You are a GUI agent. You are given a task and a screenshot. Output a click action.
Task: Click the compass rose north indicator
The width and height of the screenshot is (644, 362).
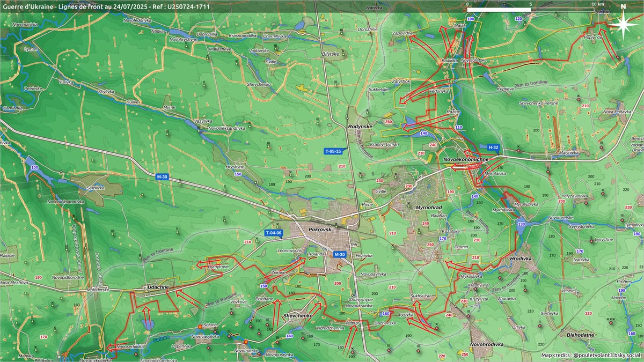[x=623, y=23]
